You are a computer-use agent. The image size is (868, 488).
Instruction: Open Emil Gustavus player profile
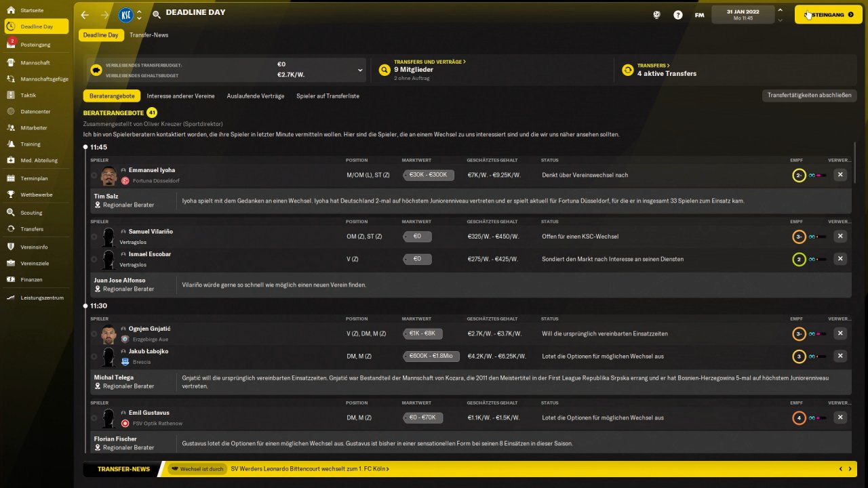149,413
